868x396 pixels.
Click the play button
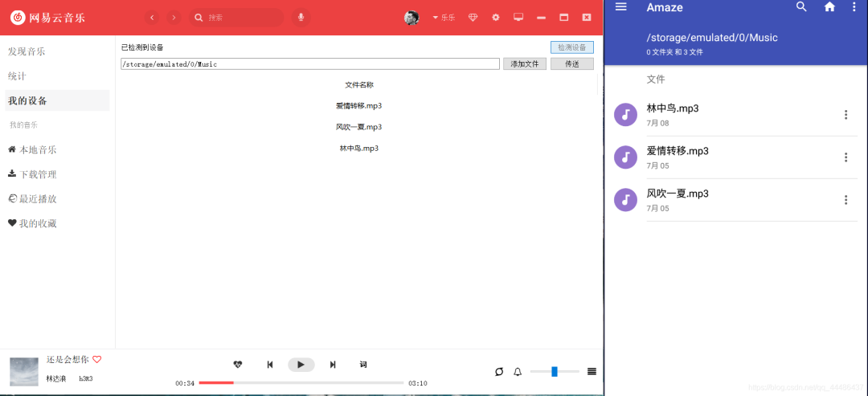pyautogui.click(x=301, y=365)
